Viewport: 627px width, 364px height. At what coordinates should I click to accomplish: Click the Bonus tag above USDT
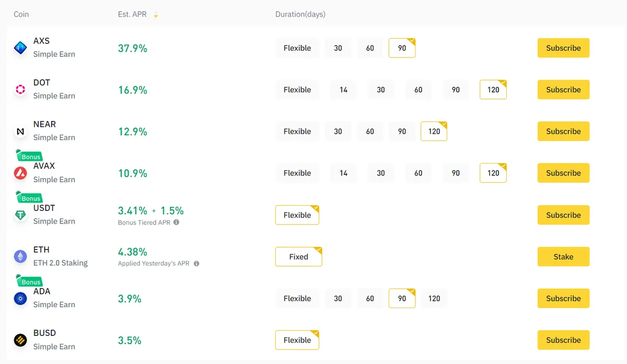29,197
